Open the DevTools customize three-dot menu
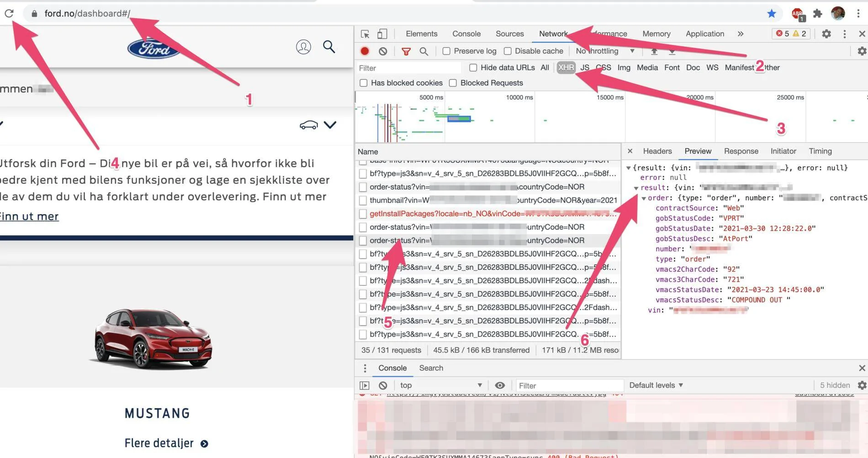 tap(844, 34)
